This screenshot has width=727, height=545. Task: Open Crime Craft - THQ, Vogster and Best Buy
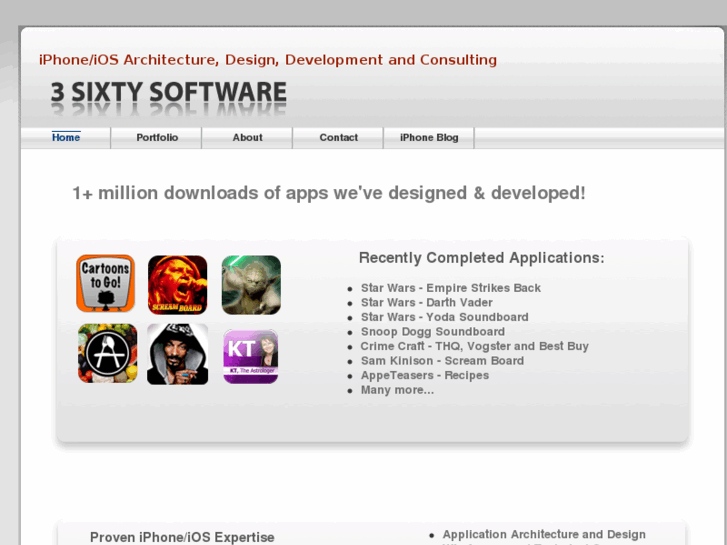(x=474, y=346)
